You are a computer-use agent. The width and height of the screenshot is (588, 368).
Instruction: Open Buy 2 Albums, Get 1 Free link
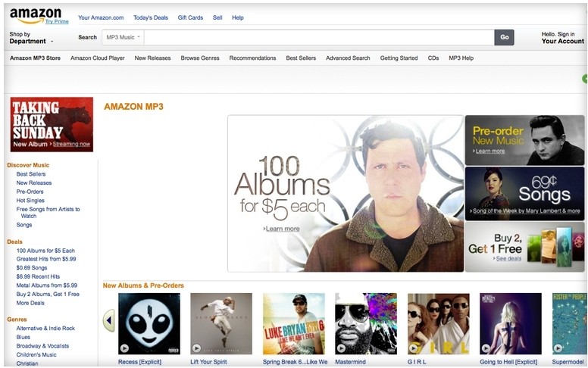coord(48,295)
